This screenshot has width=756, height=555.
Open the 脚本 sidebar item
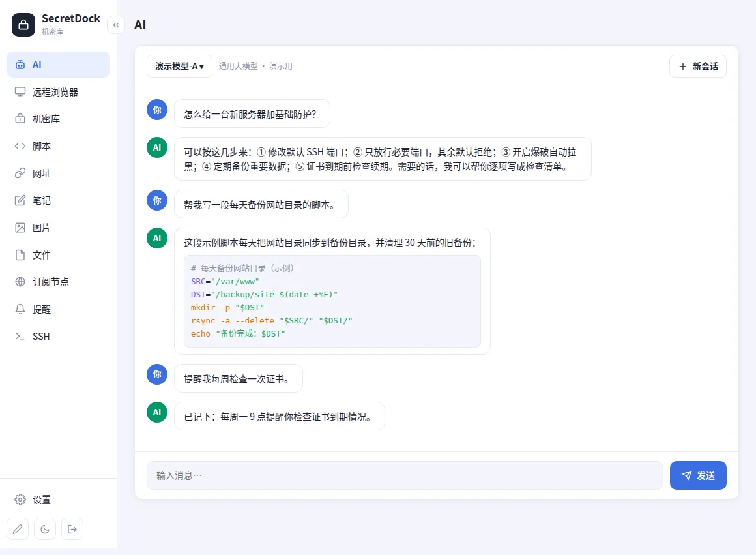coord(59,146)
